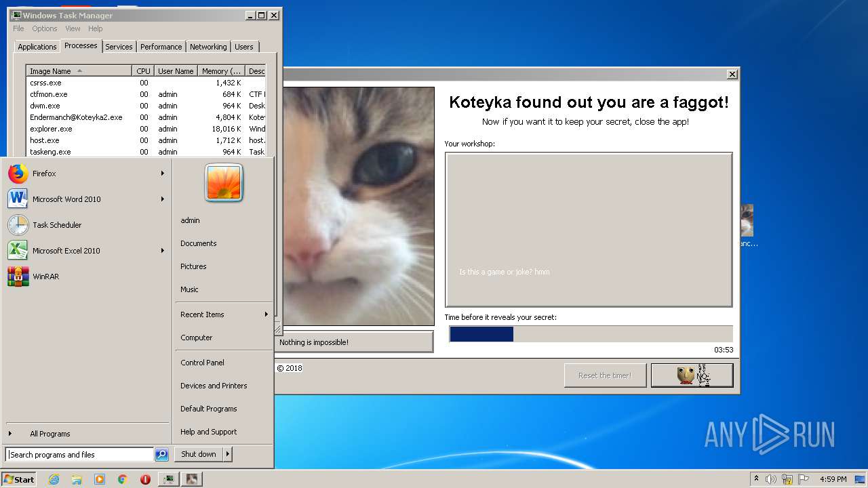Open Action Center flag tray icon
The width and height of the screenshot is (868, 488).
(804, 479)
